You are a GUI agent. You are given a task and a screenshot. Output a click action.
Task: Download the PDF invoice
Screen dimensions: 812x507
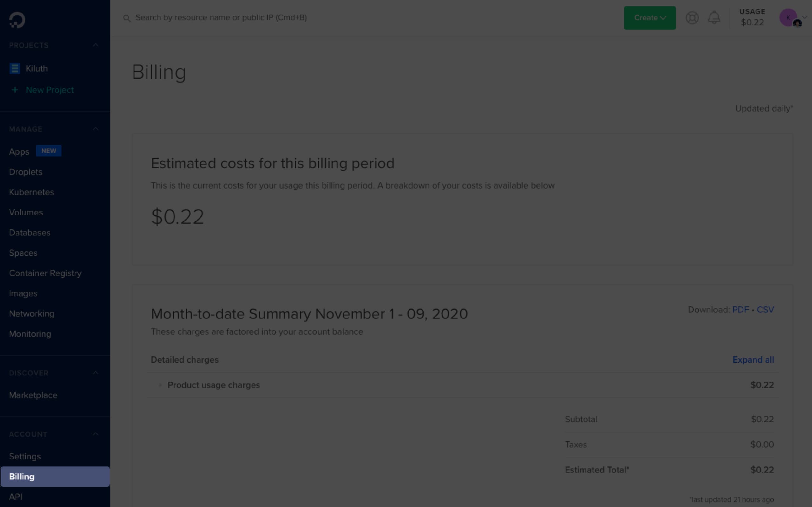pos(740,310)
